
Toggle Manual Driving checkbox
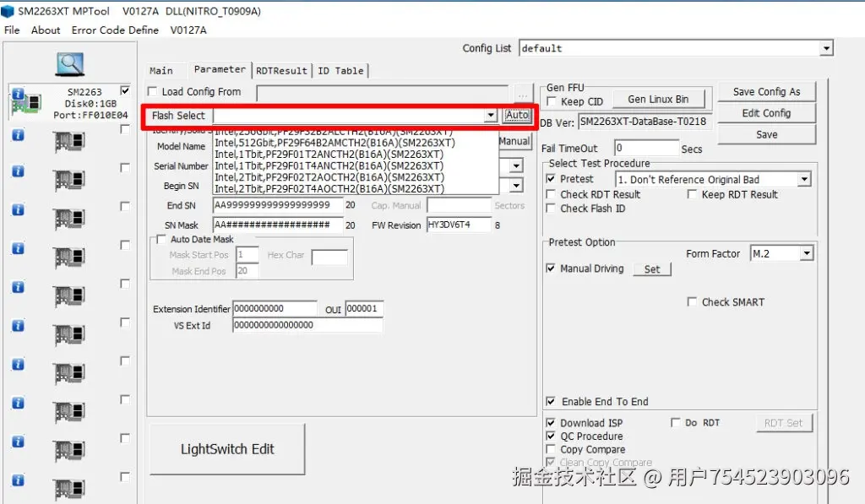551,268
